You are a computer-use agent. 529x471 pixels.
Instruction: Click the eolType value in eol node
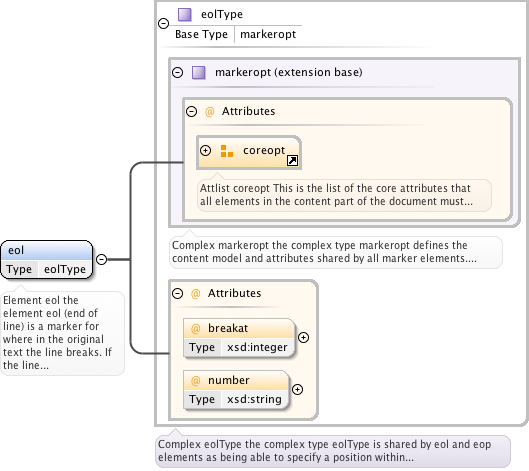coord(65,269)
